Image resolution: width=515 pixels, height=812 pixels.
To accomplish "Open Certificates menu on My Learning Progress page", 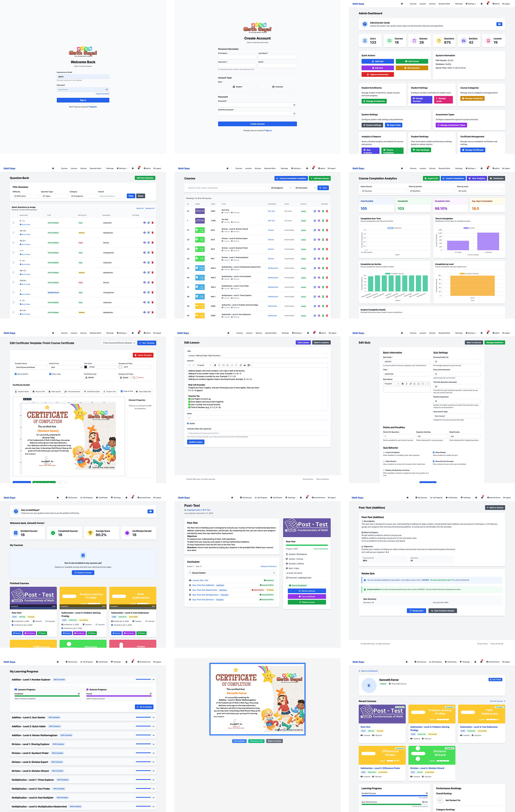I will 102,662.
